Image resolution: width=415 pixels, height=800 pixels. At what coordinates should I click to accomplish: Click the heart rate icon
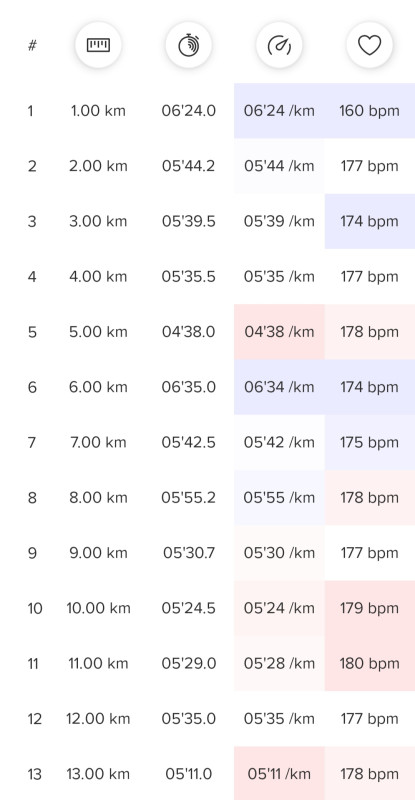click(x=369, y=45)
